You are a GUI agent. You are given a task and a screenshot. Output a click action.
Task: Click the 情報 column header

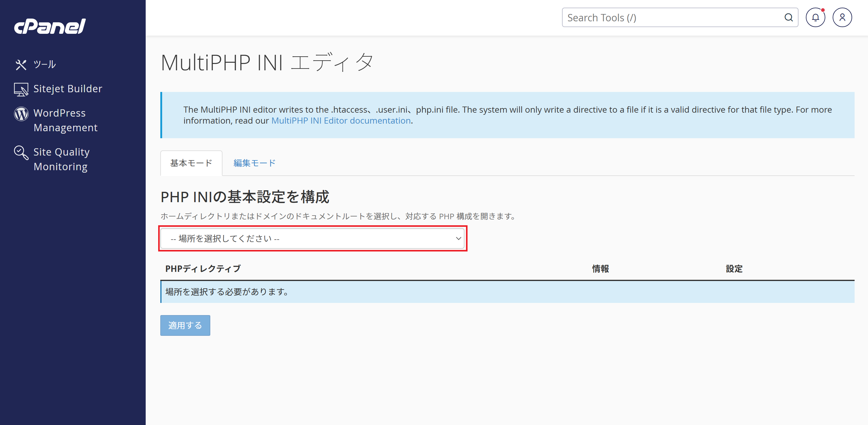(x=600, y=269)
